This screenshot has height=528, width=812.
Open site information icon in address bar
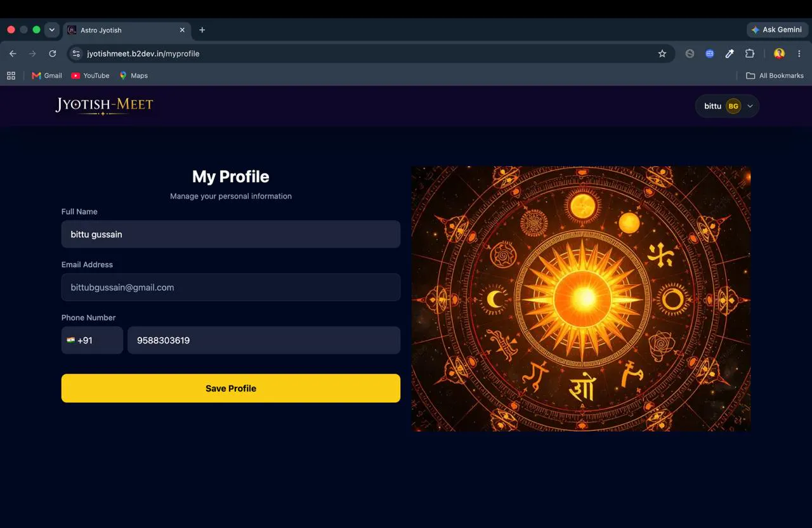[76, 54]
